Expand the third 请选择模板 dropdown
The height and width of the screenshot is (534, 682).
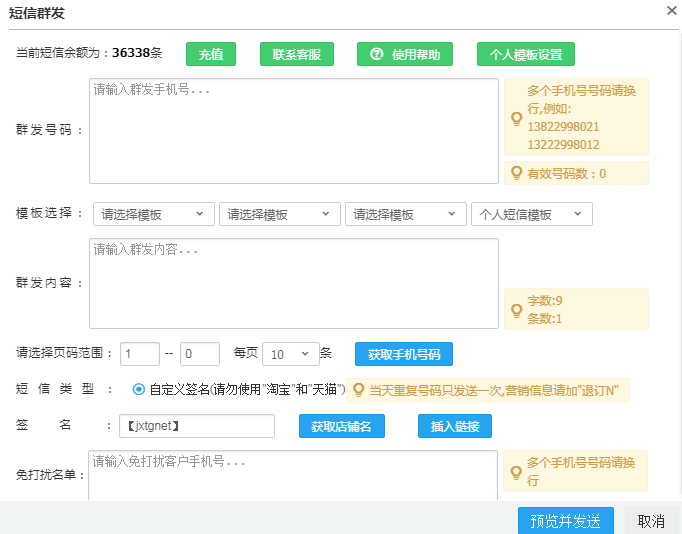406,214
